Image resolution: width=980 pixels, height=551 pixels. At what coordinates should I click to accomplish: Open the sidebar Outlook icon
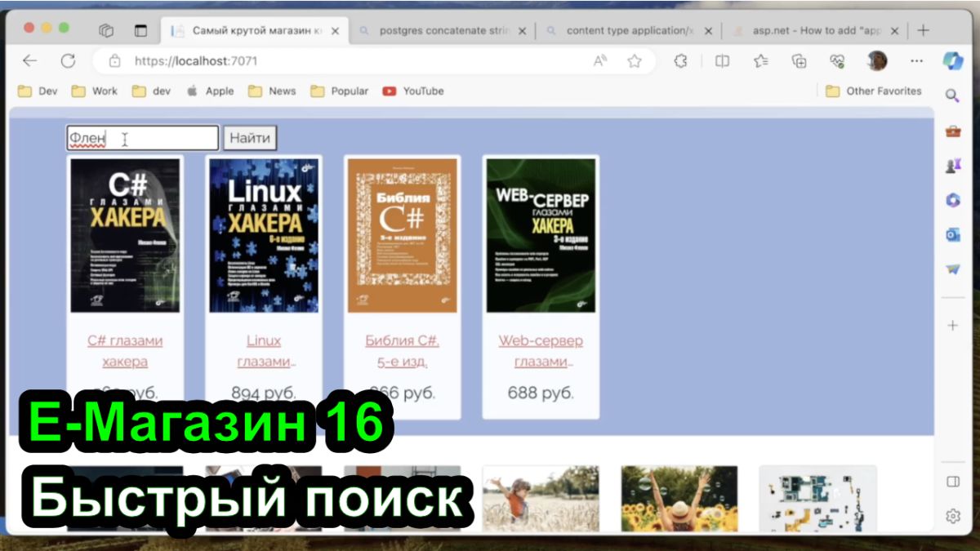[x=952, y=235]
